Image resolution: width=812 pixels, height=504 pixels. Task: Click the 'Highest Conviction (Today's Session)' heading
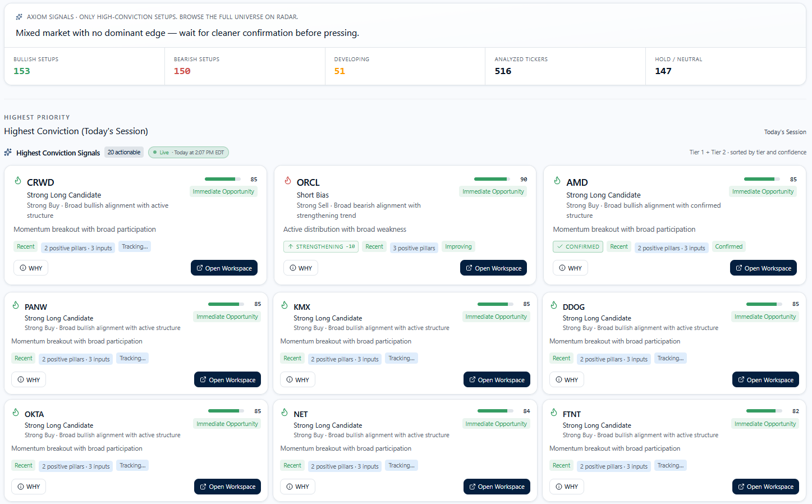point(76,131)
